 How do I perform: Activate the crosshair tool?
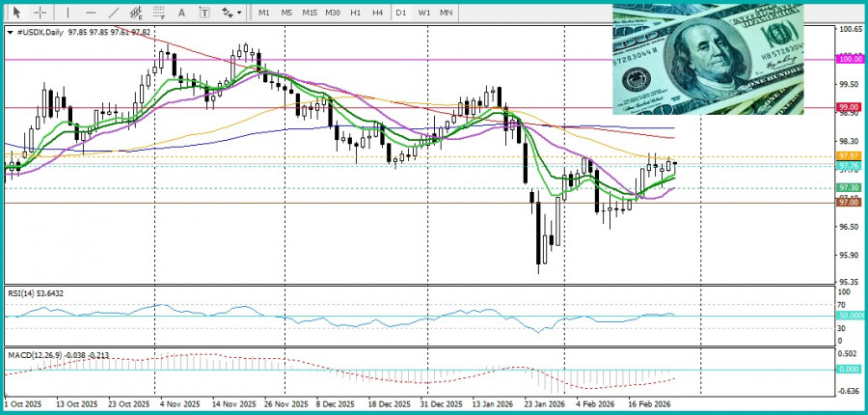[40, 13]
